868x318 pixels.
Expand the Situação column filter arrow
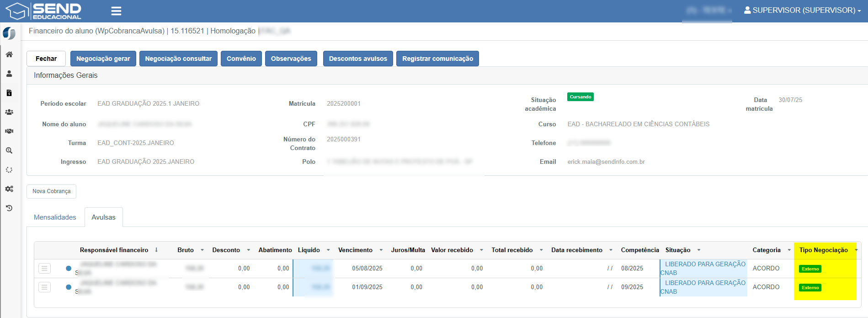tap(699, 250)
